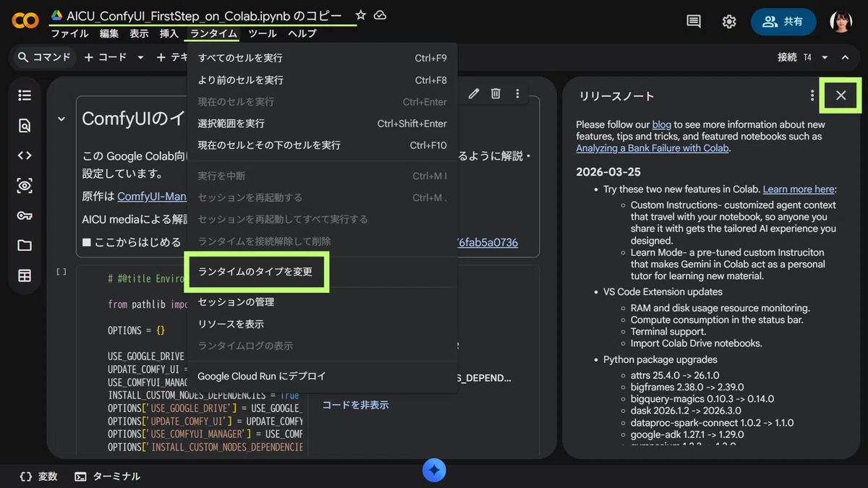Run the code cell bracket button

[61, 272]
